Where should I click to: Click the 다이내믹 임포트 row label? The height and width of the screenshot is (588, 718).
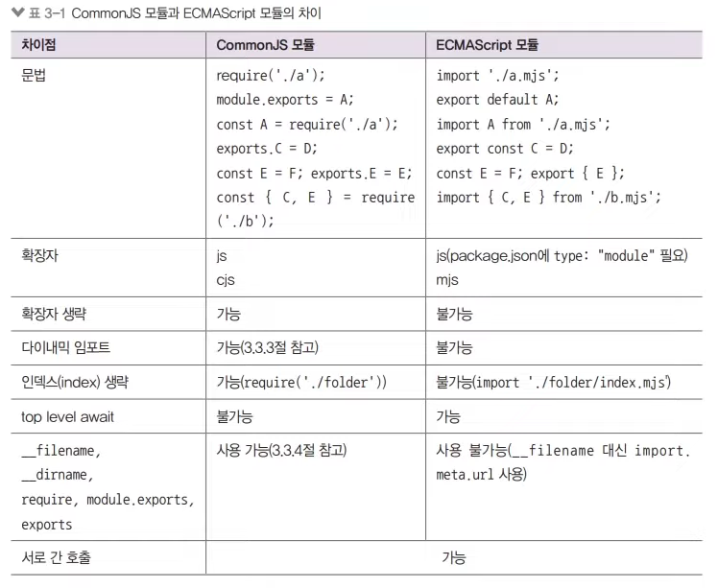pyautogui.click(x=66, y=348)
